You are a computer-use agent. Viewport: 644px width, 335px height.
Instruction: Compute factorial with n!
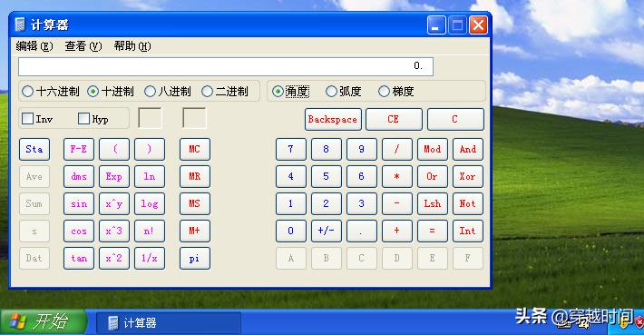(150, 231)
